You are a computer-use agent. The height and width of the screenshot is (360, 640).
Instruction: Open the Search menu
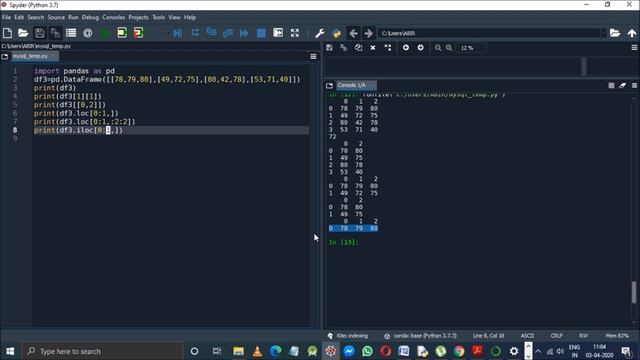(36, 17)
